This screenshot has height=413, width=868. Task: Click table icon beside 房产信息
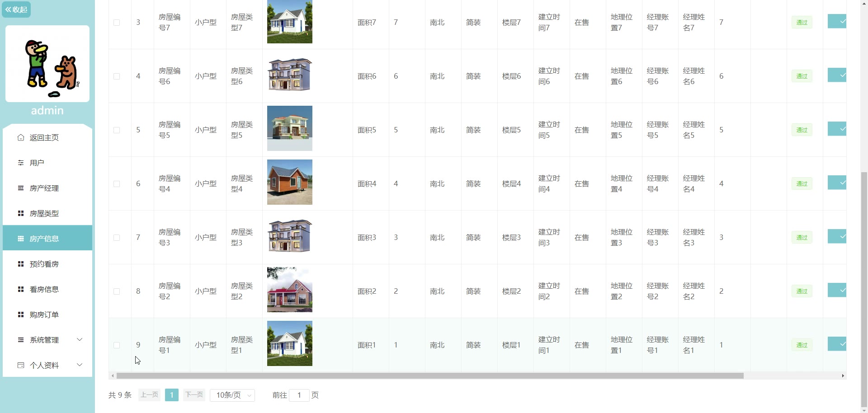click(x=21, y=239)
